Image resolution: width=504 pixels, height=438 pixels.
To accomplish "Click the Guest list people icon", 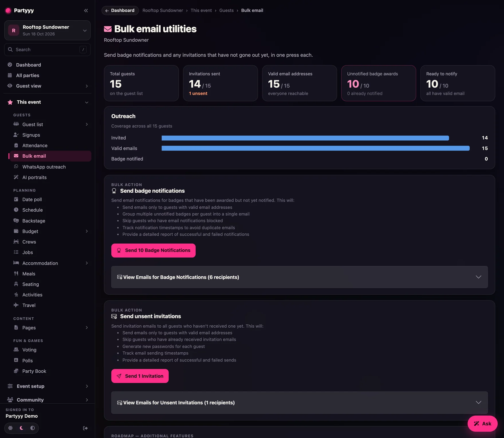I will pos(16,124).
